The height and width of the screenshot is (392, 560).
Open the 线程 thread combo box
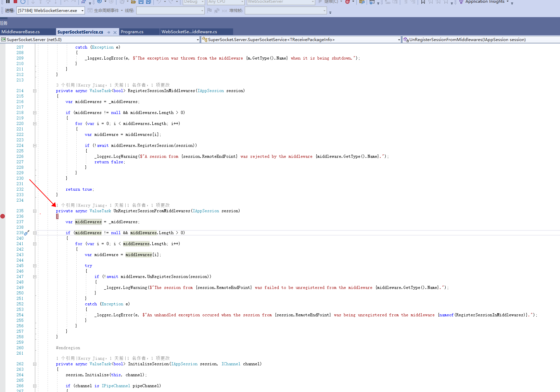point(170,11)
